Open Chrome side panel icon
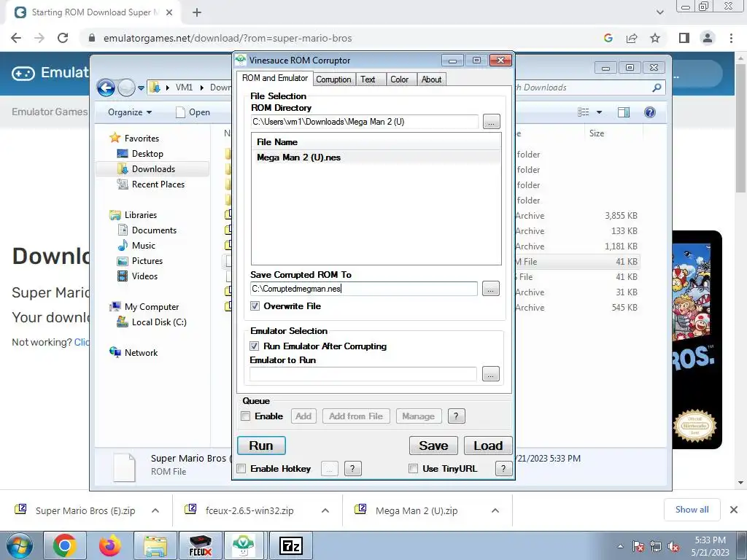 684,38
